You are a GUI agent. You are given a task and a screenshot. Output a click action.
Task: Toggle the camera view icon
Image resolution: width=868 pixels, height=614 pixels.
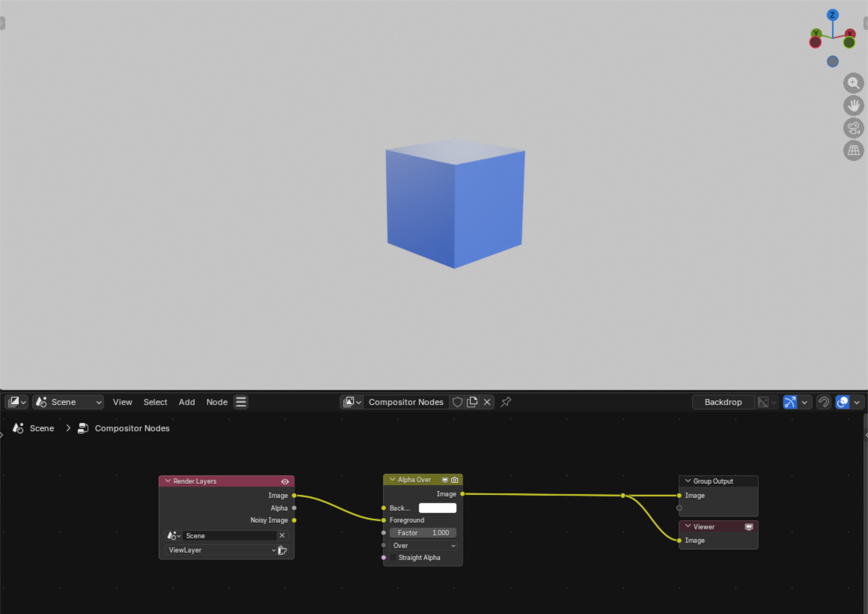[x=853, y=128]
